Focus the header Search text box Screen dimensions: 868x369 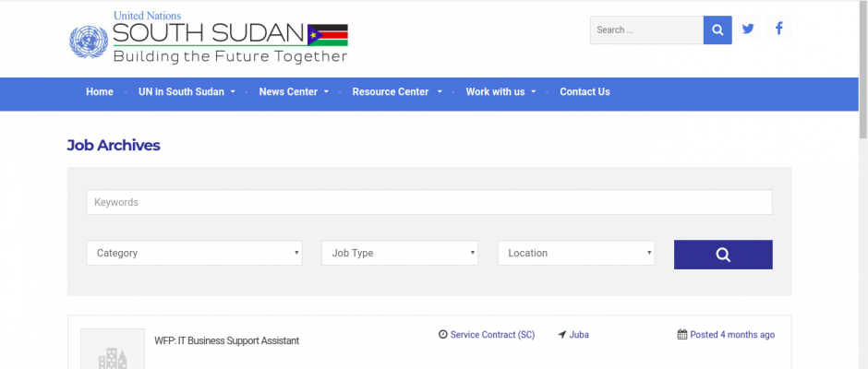pos(646,30)
